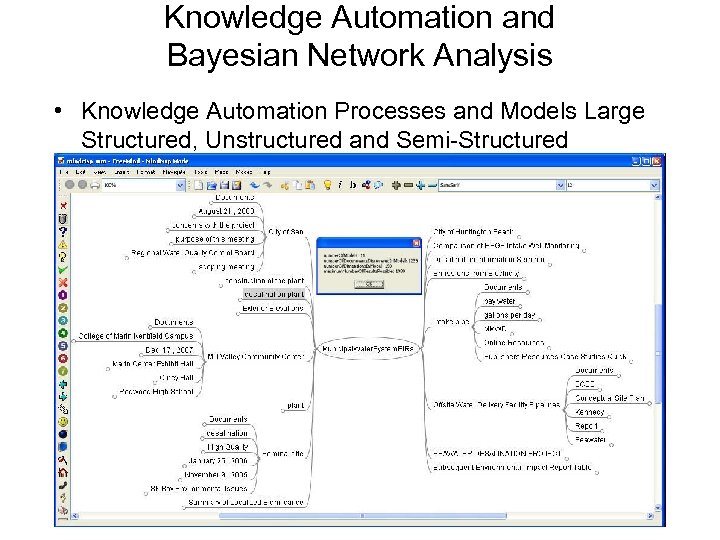Image resolution: width=720 pixels, height=540 pixels.
Task: Select the central MunicipalwaterSystemEIRs node
Action: click(x=368, y=349)
